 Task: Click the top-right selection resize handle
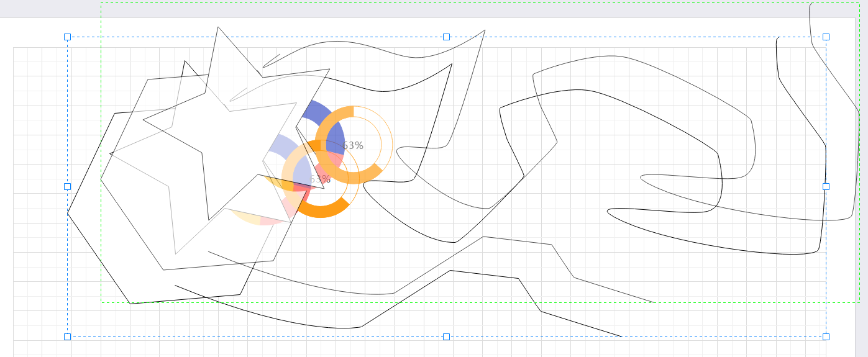pyautogui.click(x=826, y=37)
